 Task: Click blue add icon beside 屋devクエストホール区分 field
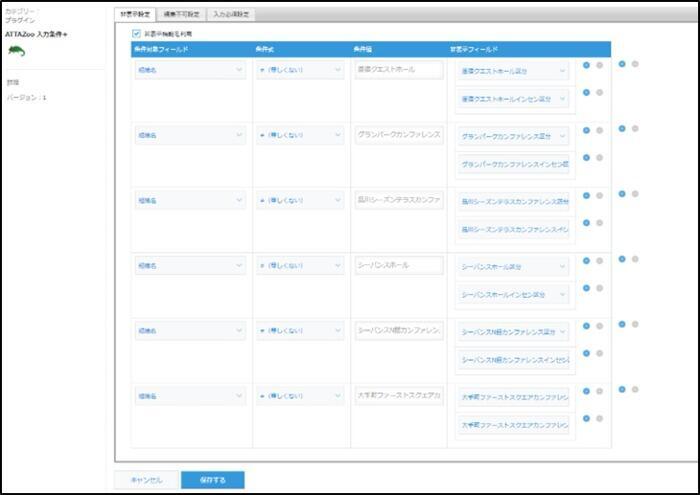point(586,65)
